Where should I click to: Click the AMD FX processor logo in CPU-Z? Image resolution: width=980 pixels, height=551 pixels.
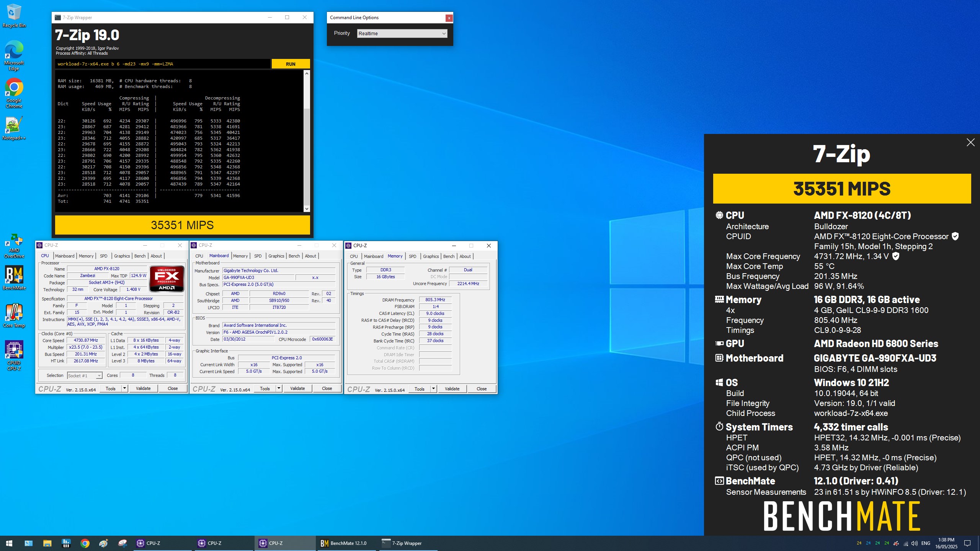click(167, 279)
